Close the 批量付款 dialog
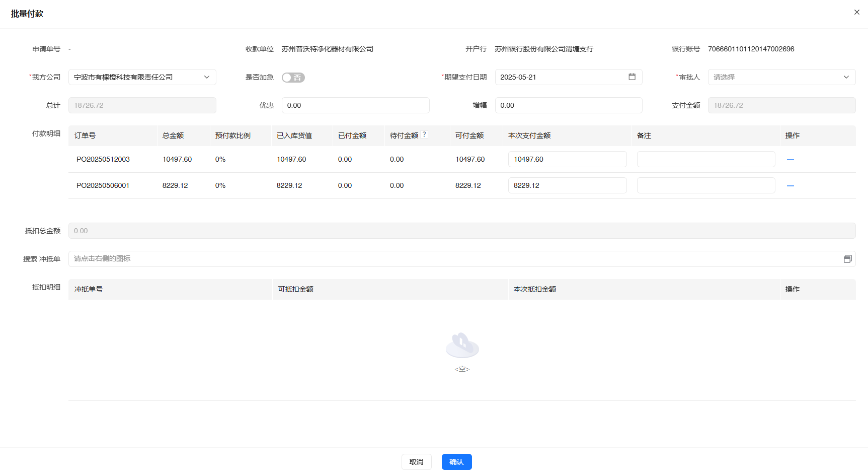 [x=856, y=12]
